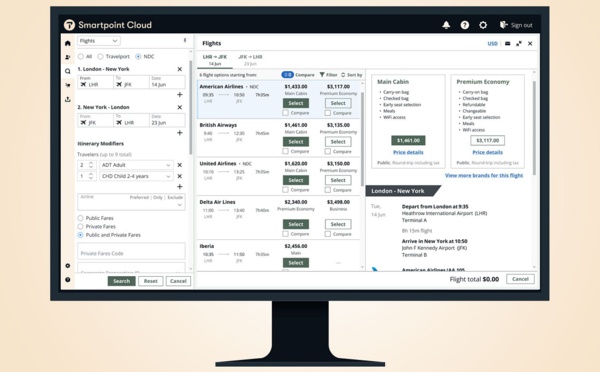Viewport: 600px width, 372px height.
Task: Click the Private Fares Code field
Action: 131,251
